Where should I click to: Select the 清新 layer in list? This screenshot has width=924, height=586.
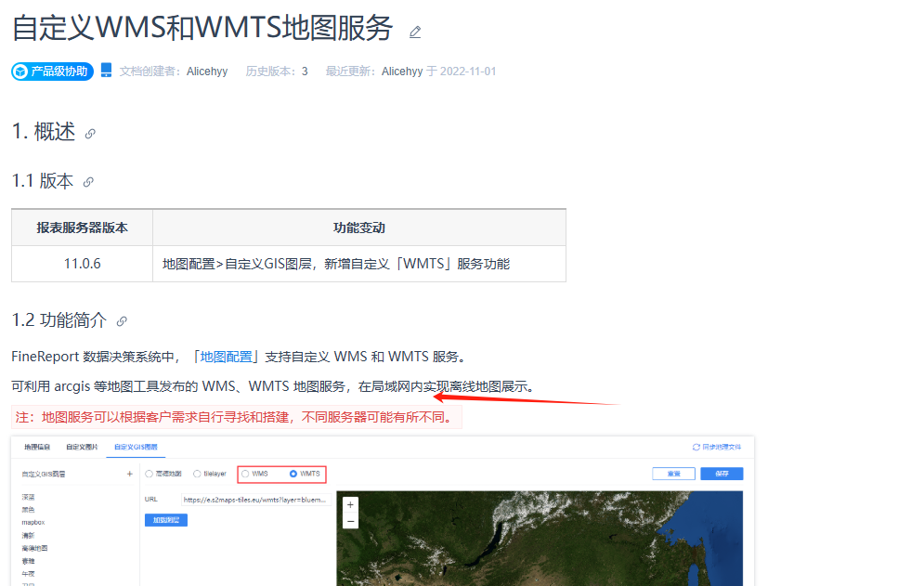(x=28, y=535)
